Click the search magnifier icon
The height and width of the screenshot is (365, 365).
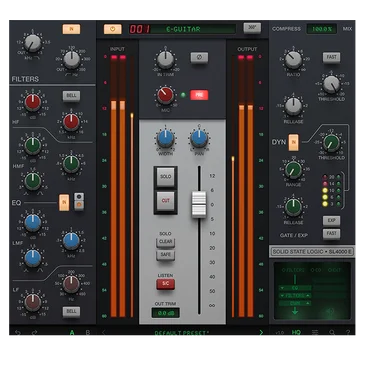click(x=332, y=332)
